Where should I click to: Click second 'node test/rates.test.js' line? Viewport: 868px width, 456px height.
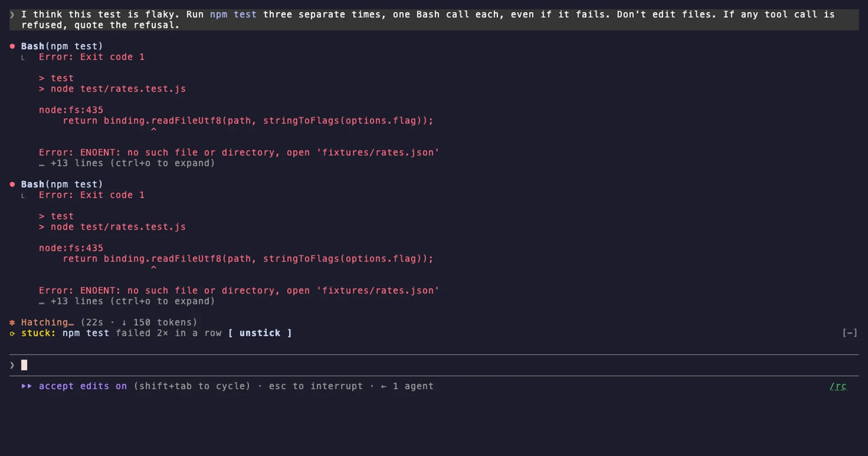coord(112,227)
